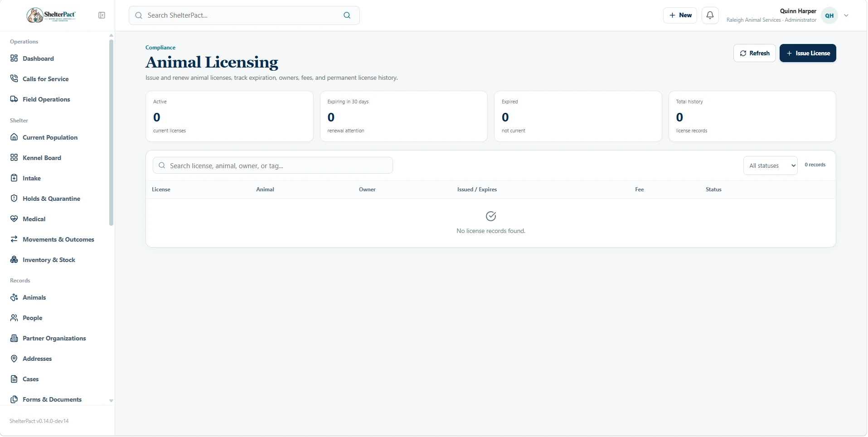Viewport: 868px width, 437px height.
Task: Click the sidebar vertical scrollbar
Action: [x=111, y=132]
